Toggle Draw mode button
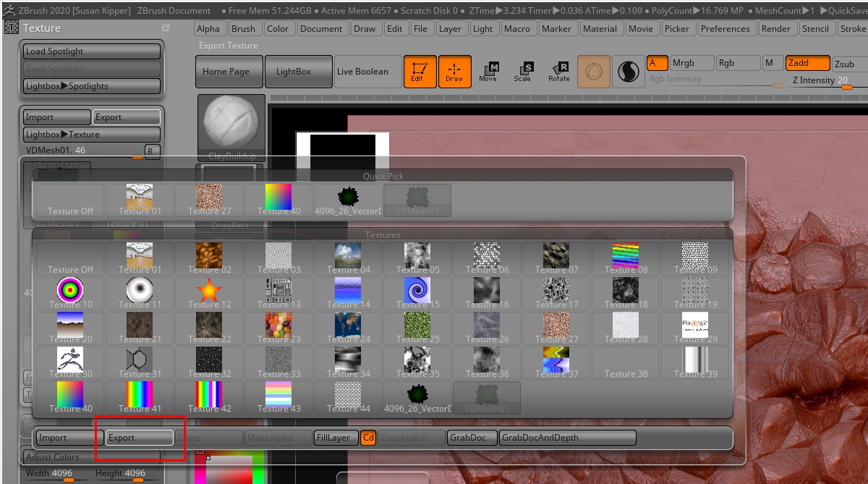 [x=454, y=72]
